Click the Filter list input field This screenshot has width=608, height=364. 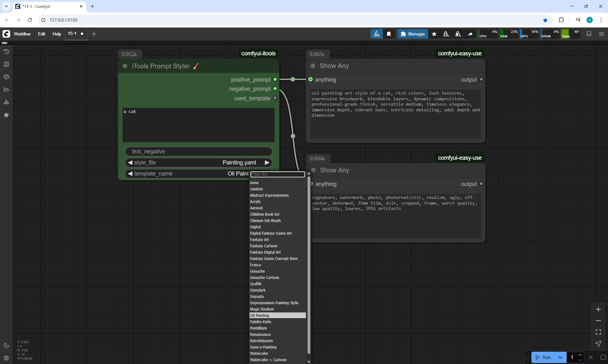tap(277, 174)
